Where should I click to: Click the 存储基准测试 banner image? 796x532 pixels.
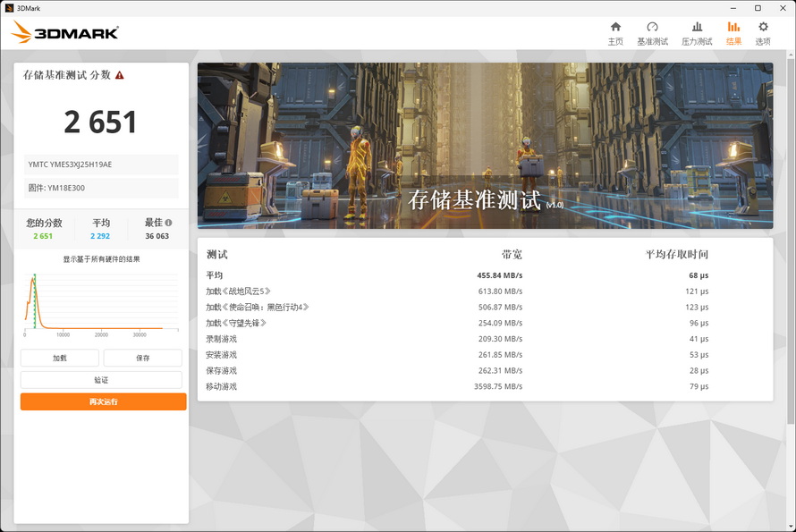[485, 146]
